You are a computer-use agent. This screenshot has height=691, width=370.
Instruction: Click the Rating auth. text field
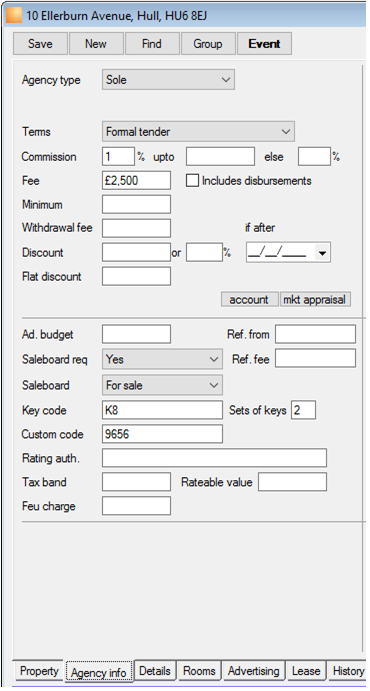pyautogui.click(x=215, y=458)
